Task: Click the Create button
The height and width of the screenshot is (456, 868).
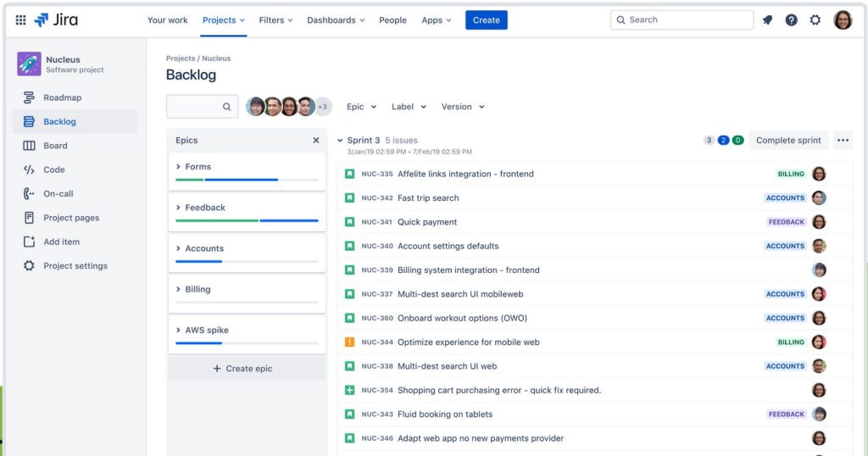Action: 486,20
